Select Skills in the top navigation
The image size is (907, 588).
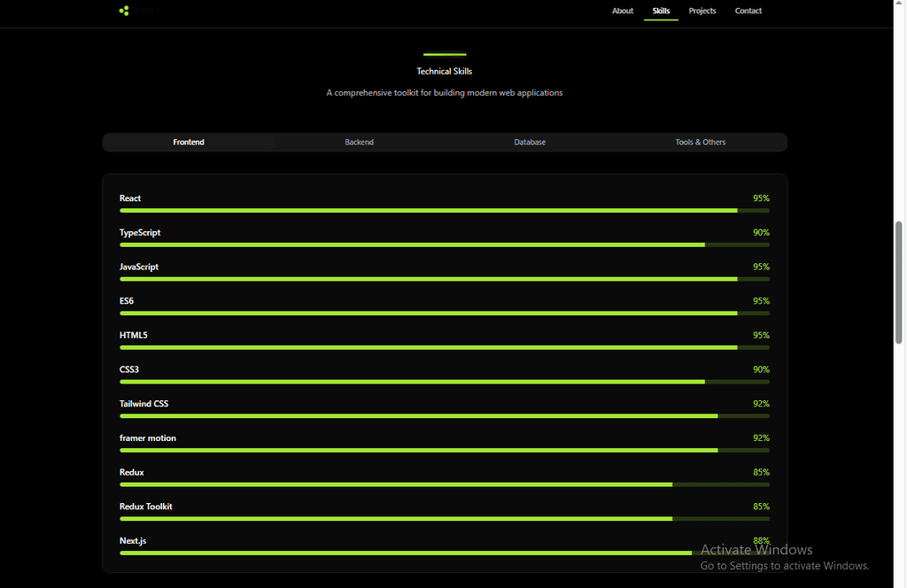(661, 11)
